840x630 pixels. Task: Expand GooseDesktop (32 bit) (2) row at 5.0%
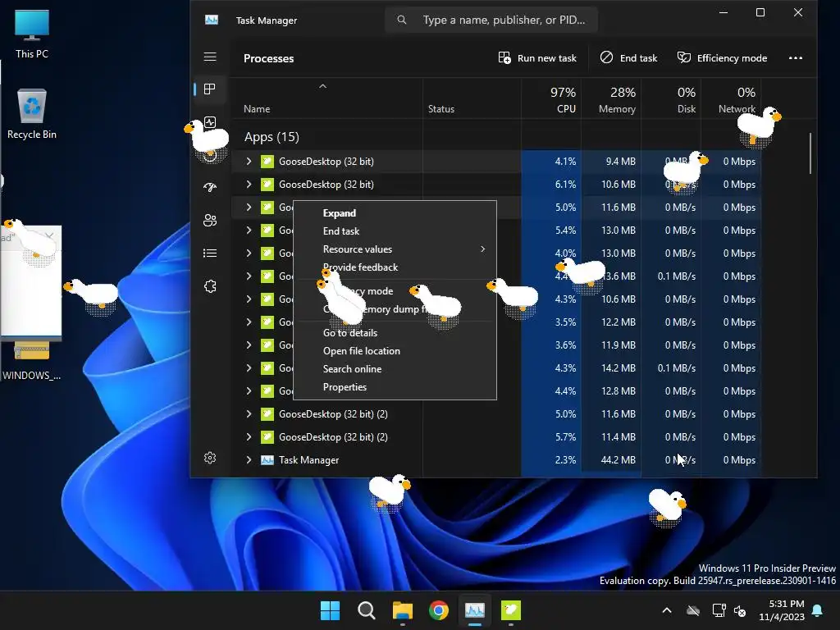(x=249, y=414)
